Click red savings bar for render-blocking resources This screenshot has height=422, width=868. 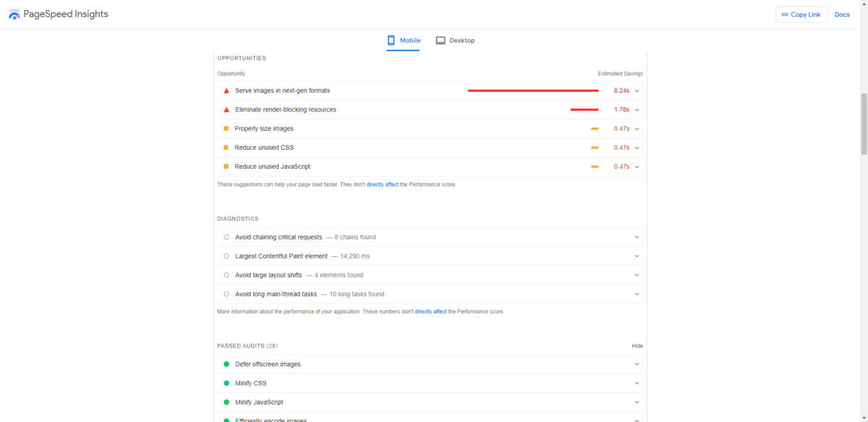coord(584,109)
